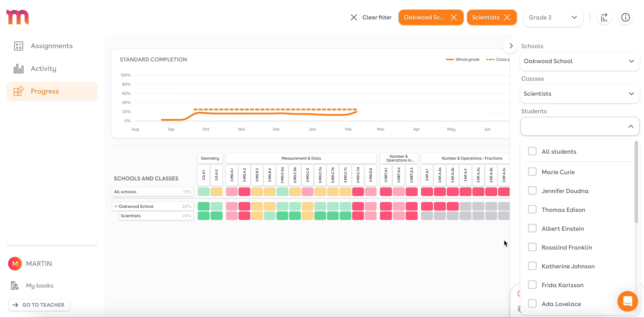Click the My books icon
Screen dimensions: 644x318
pos(15,285)
